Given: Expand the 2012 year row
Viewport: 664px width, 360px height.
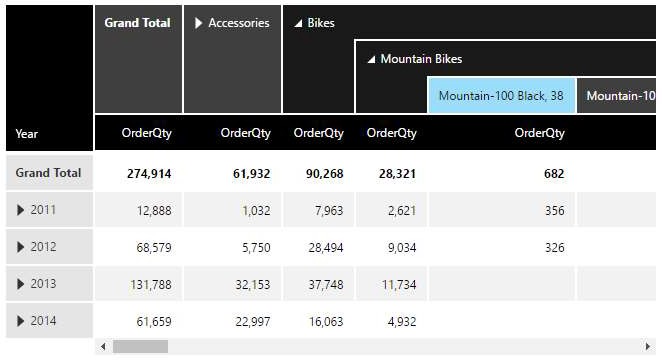Looking at the screenshot, I should pyautogui.click(x=20, y=247).
